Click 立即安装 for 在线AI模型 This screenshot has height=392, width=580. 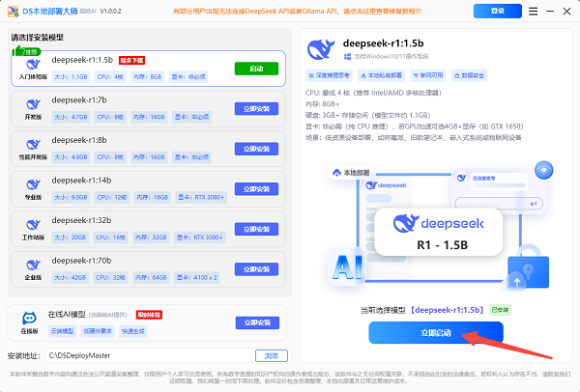pos(257,322)
